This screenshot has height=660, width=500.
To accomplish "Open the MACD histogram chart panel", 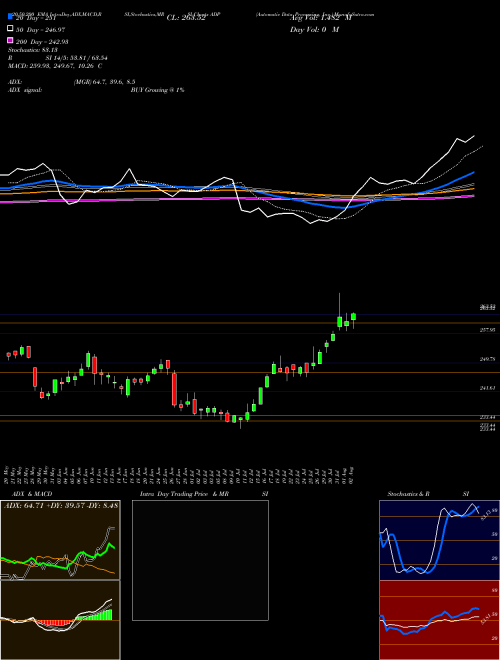I will (60, 620).
